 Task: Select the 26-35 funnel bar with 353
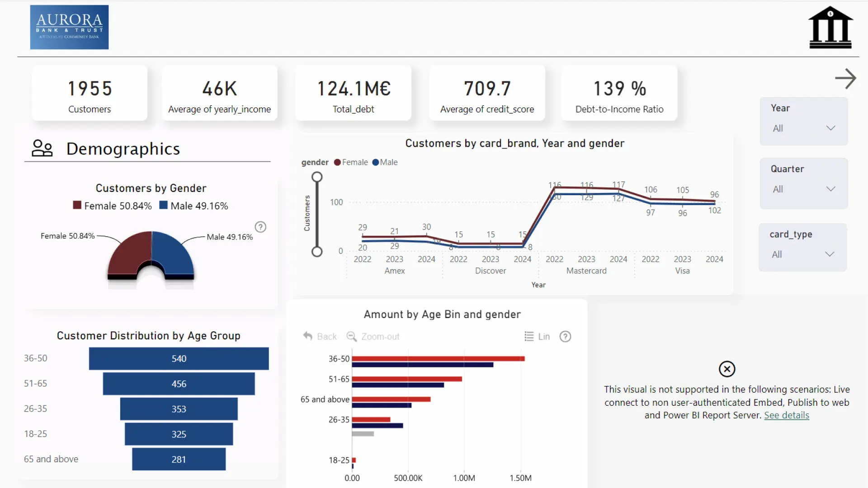pos(179,409)
